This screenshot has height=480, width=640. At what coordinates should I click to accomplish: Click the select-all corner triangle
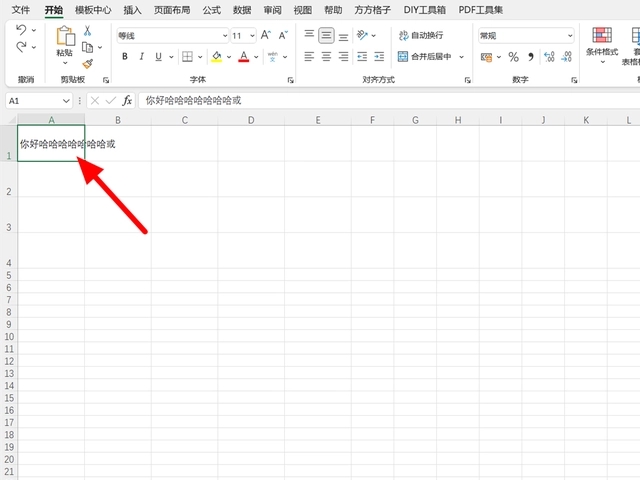pos(11,120)
